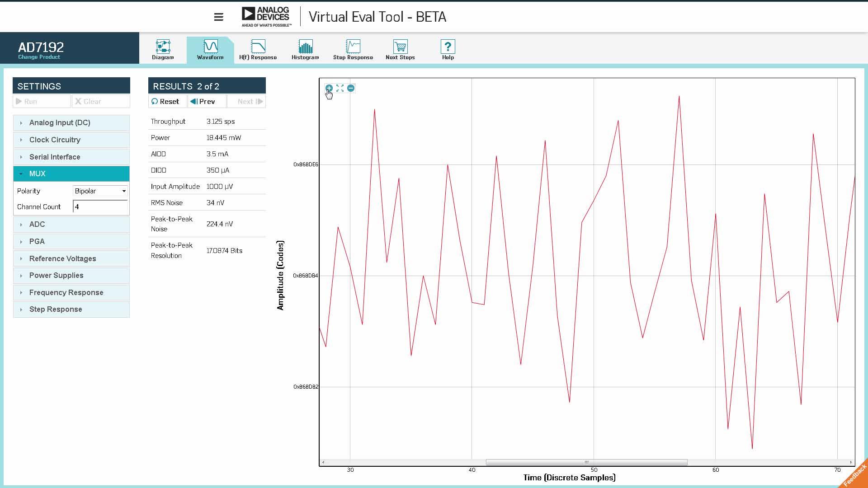Select the Step Response toolbar icon
This screenshot has height=488, width=868.
(x=353, y=47)
